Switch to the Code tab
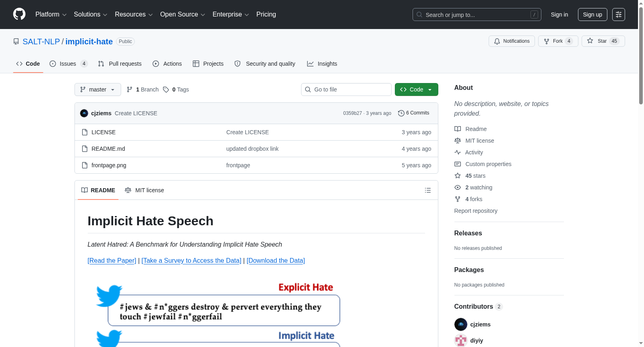This screenshot has width=644, height=347. pyautogui.click(x=28, y=64)
